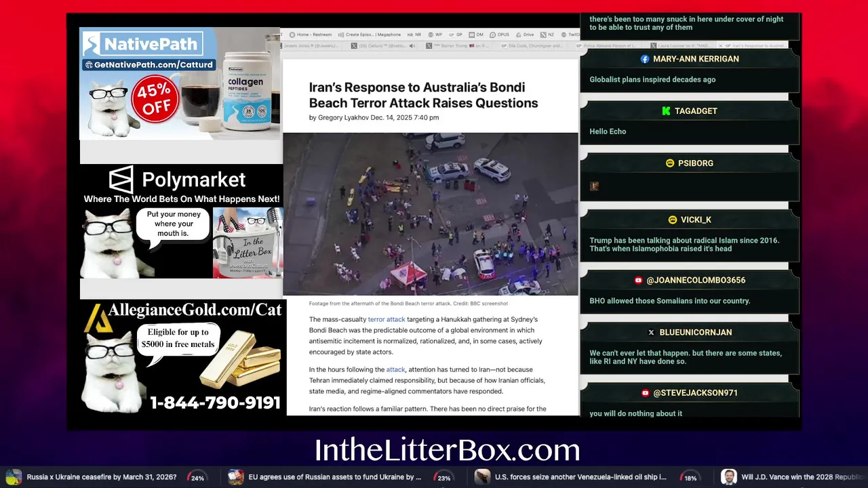Click the oil ship icon in ticker
This screenshot has height=488, width=868.
click(482, 477)
